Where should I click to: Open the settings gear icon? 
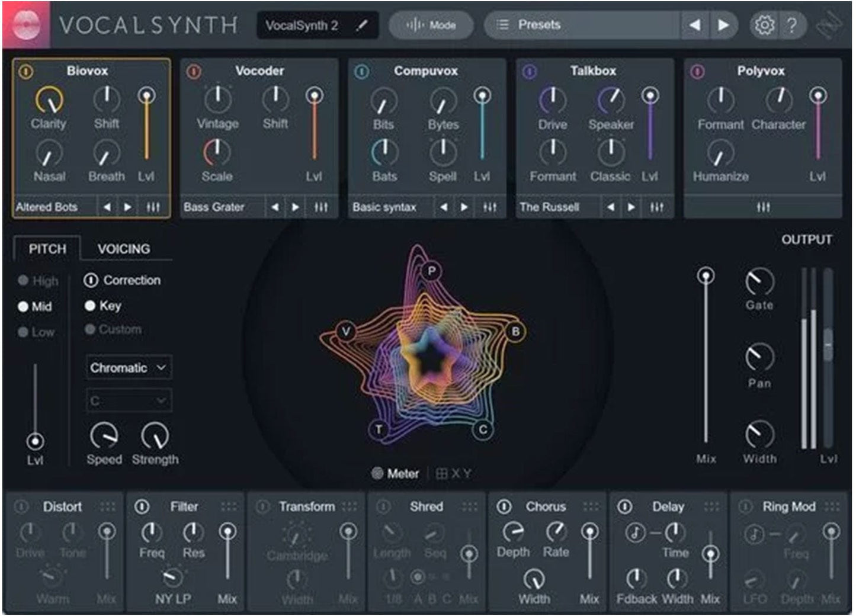click(x=764, y=25)
